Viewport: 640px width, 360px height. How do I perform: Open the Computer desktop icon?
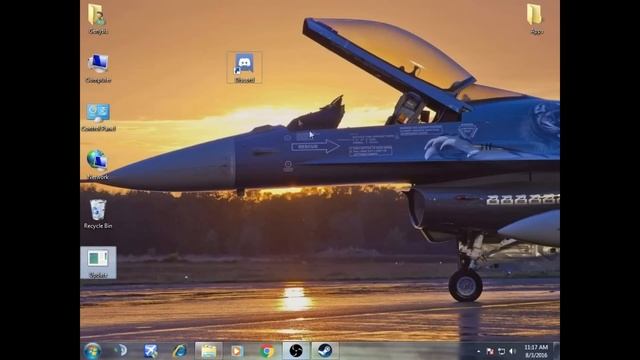tap(98, 68)
